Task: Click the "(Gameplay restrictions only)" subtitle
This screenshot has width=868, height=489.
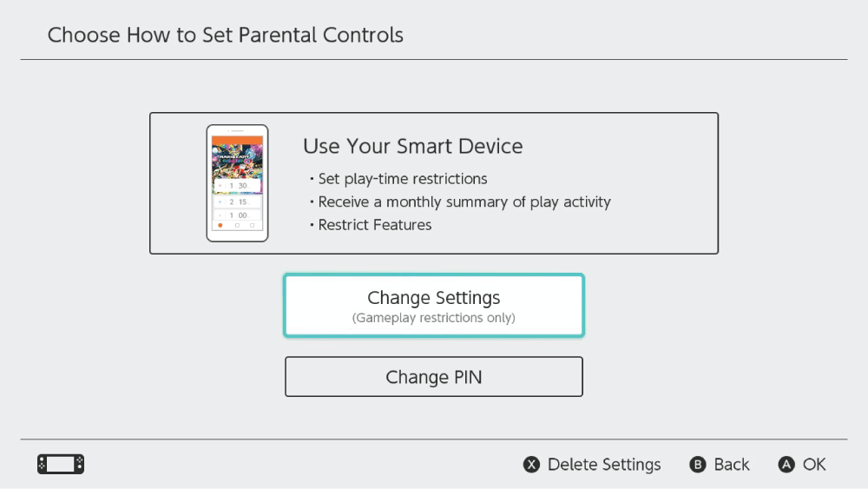Action: (x=434, y=318)
